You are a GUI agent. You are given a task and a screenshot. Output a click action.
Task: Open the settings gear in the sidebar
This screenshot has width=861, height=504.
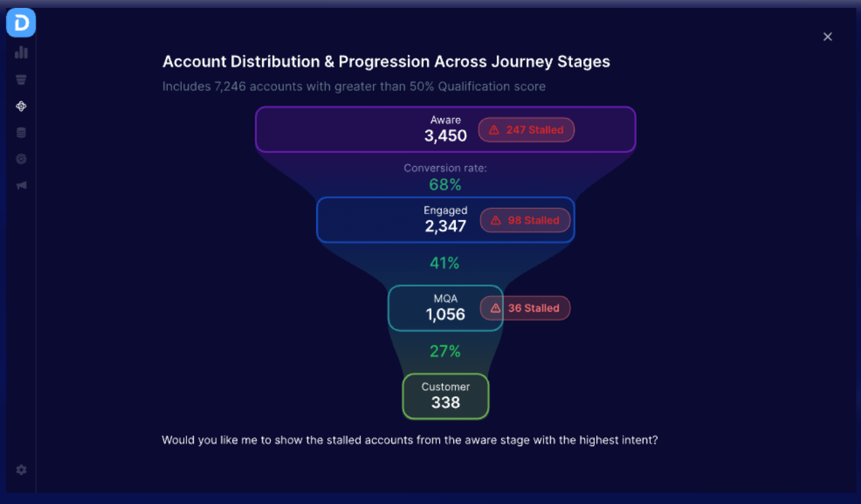coord(21,470)
